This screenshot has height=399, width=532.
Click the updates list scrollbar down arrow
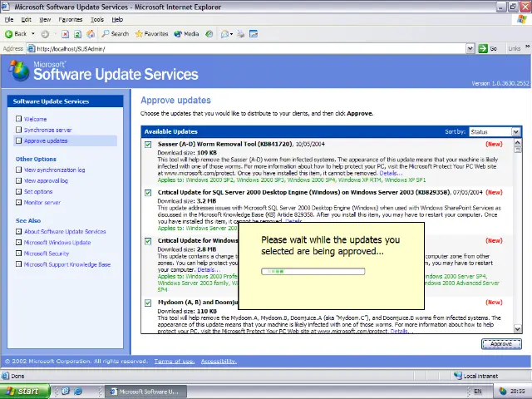pos(517,328)
